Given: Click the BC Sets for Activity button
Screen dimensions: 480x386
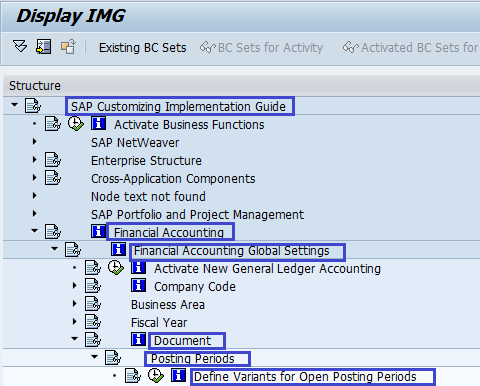Looking at the screenshot, I should click(262, 48).
